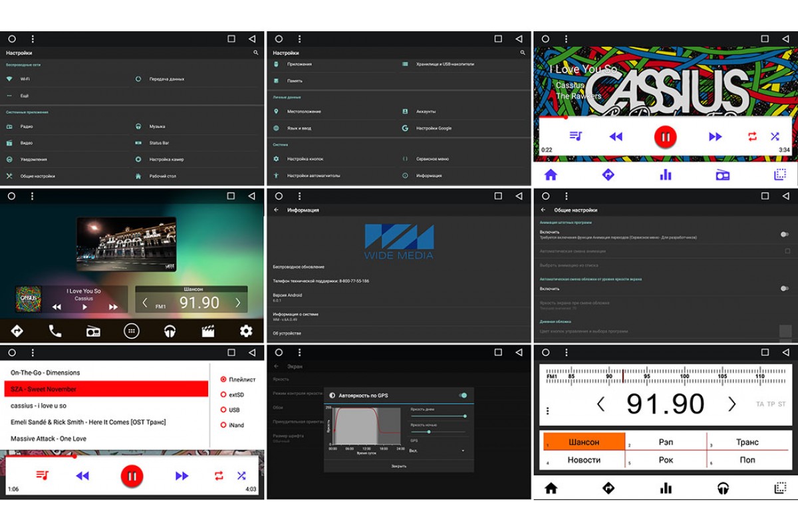Go back using the Информация arrow
Viewport: 798px width, 532px height.
[x=277, y=210]
